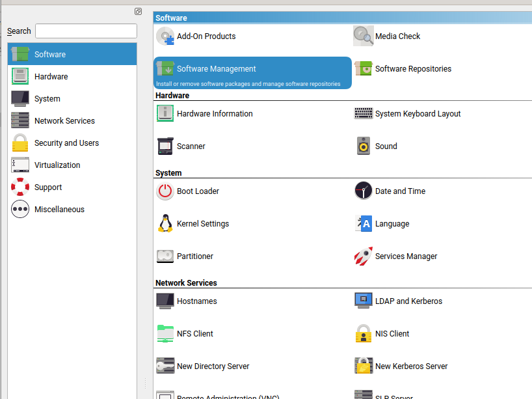Click the Services Manager text label

click(406, 256)
